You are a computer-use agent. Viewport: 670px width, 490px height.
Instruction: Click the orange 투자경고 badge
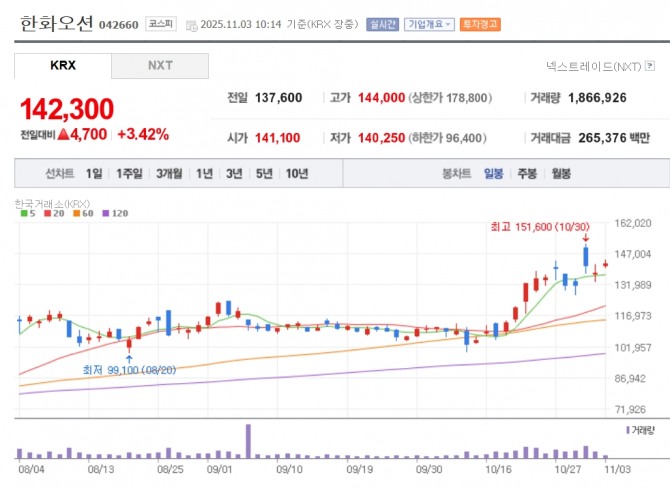[480, 24]
